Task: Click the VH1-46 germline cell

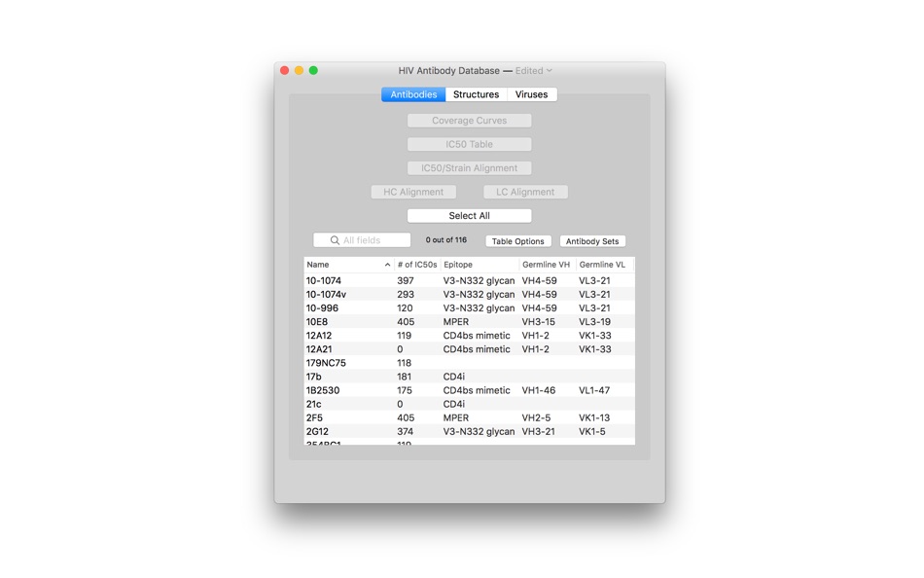Action: 539,390
